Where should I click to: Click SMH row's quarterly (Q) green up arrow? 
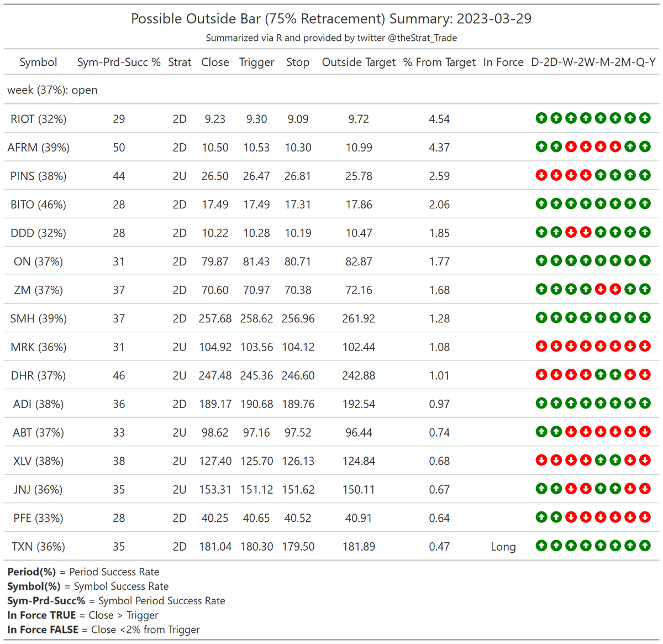[x=630, y=317]
